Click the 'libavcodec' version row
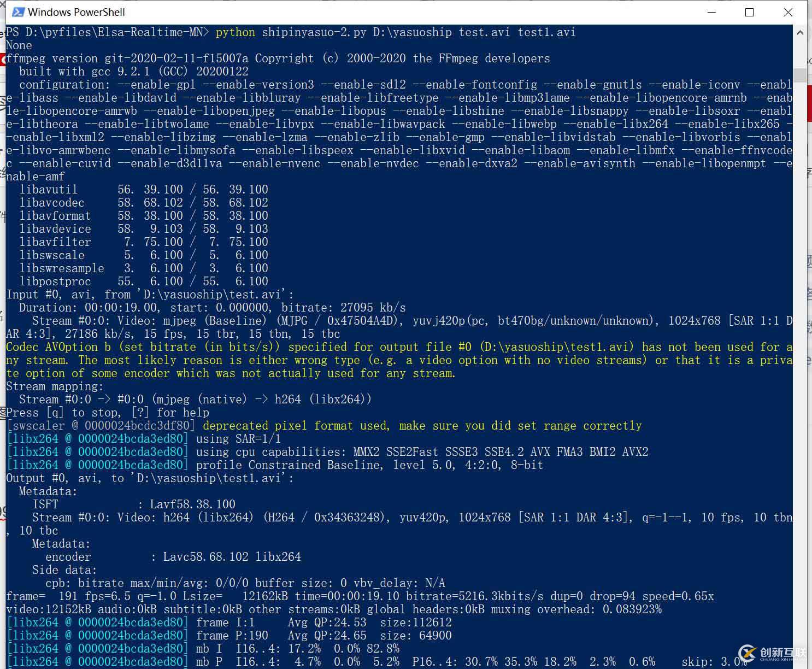Image resolution: width=812 pixels, height=669 pixels. 144,203
